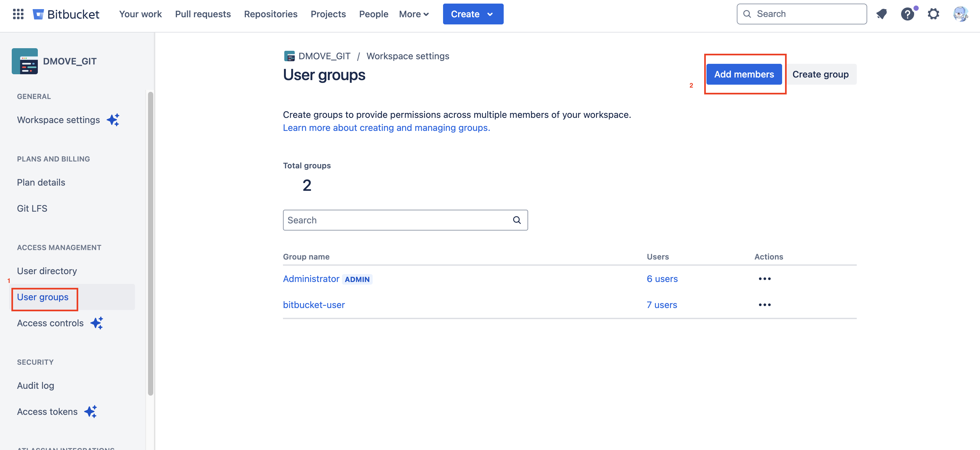Click the magnifier icon in groups search
Viewport: 980px width, 450px height.
coord(517,220)
